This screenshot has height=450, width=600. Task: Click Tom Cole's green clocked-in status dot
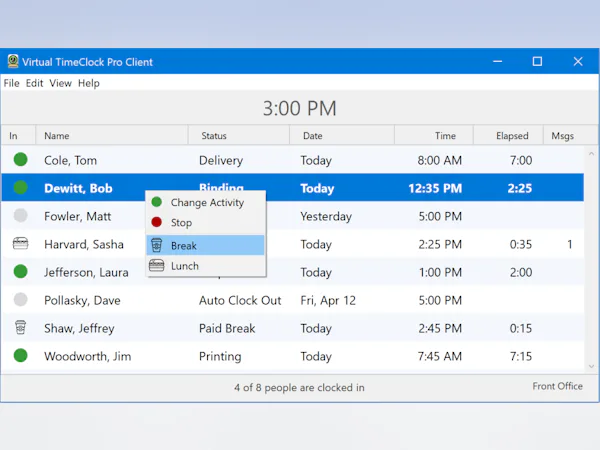point(20,160)
